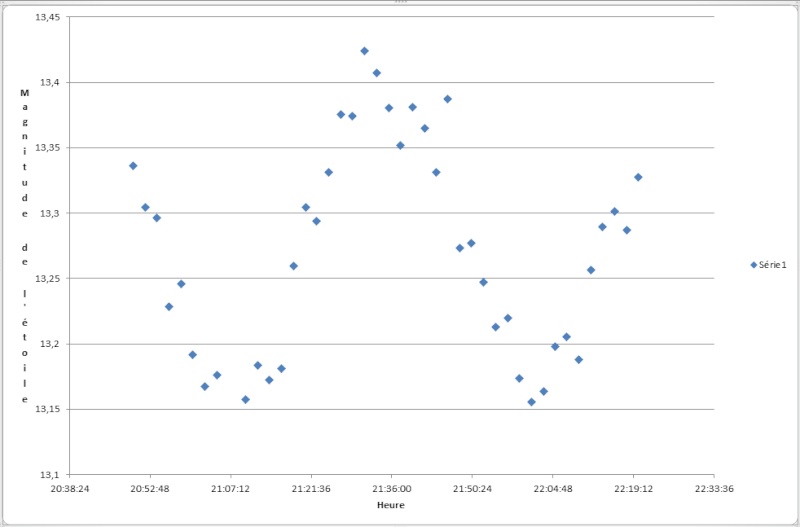The width and height of the screenshot is (800, 527).
Task: Click the 21:21:36 time axis label
Action: (x=311, y=489)
